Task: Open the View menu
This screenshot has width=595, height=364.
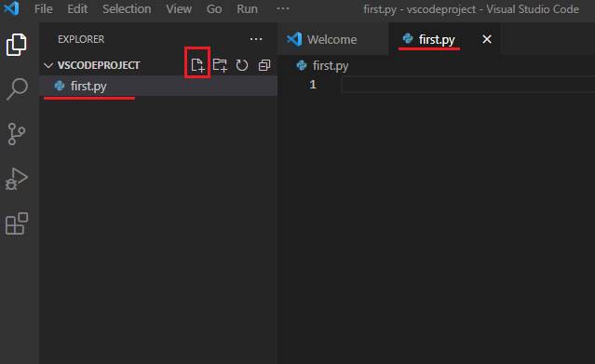Action: [179, 8]
